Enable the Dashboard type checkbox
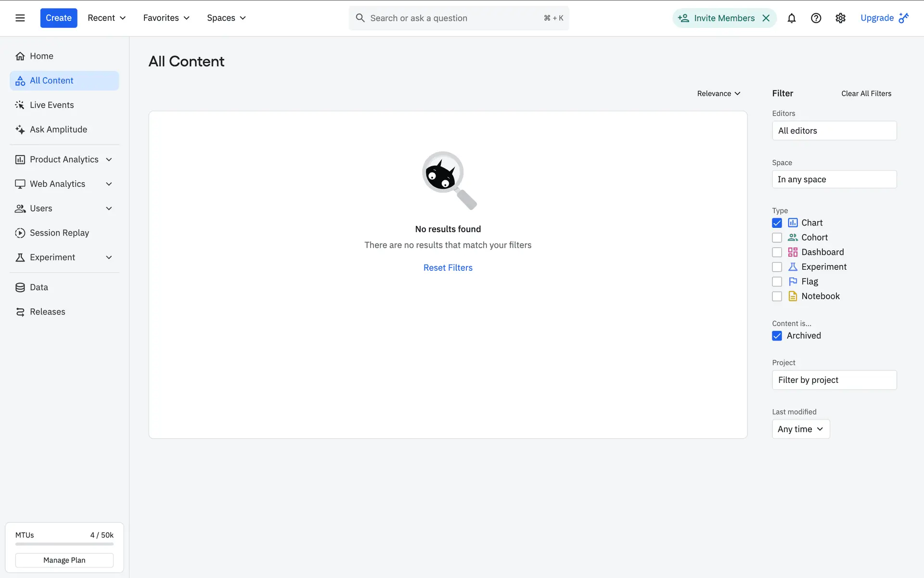This screenshot has height=578, width=924. pyautogui.click(x=777, y=252)
